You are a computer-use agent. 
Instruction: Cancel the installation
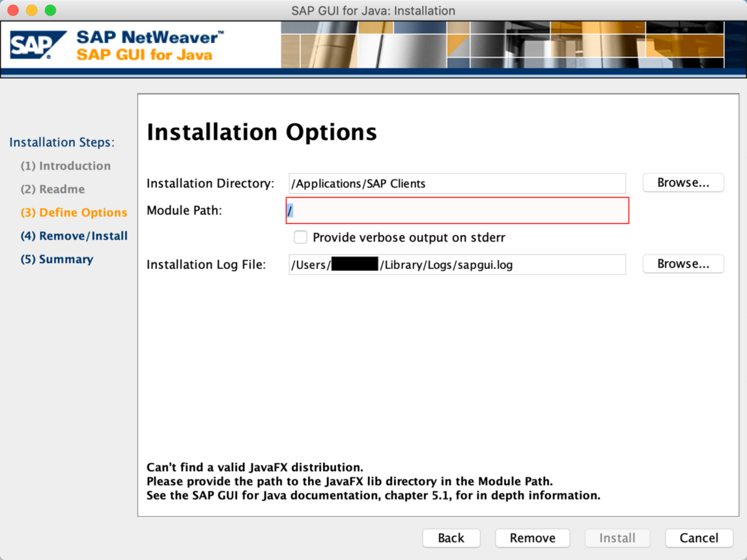(x=699, y=538)
